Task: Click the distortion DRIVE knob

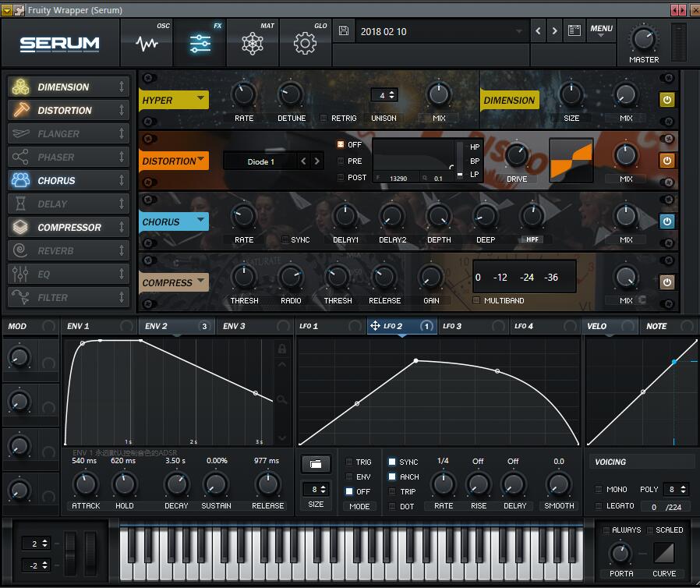Action: point(517,155)
